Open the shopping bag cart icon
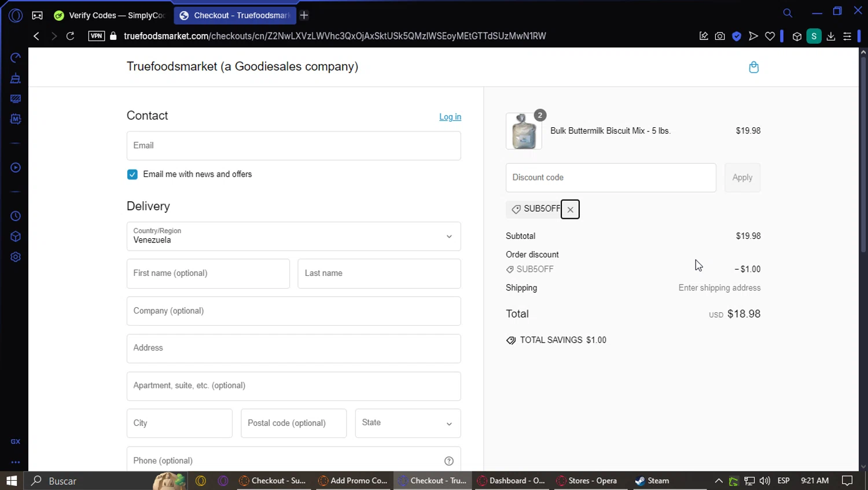This screenshot has width=868, height=490. click(753, 67)
